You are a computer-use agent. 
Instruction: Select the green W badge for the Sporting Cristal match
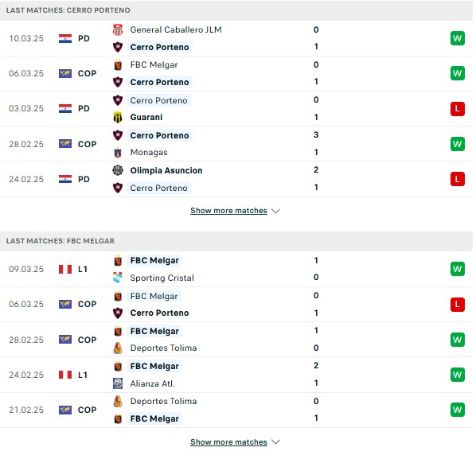(x=458, y=269)
